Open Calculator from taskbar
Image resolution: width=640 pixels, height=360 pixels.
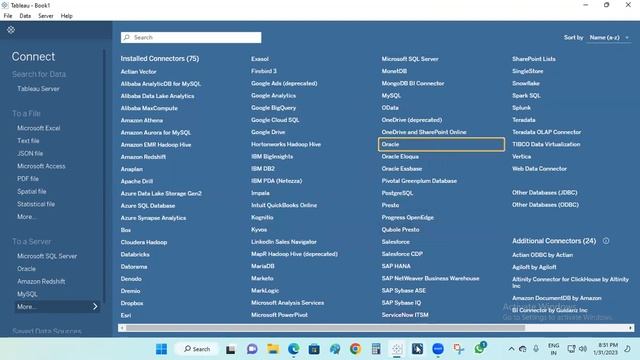[x=376, y=349]
